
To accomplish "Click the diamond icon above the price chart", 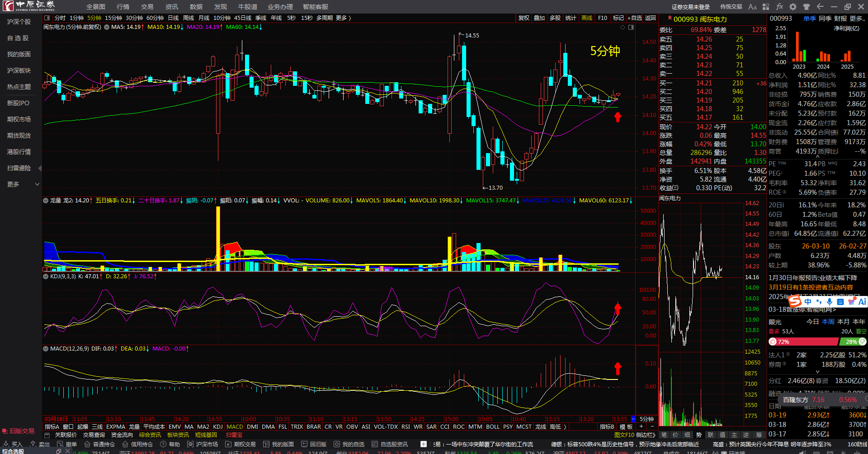I will point(623,28).
